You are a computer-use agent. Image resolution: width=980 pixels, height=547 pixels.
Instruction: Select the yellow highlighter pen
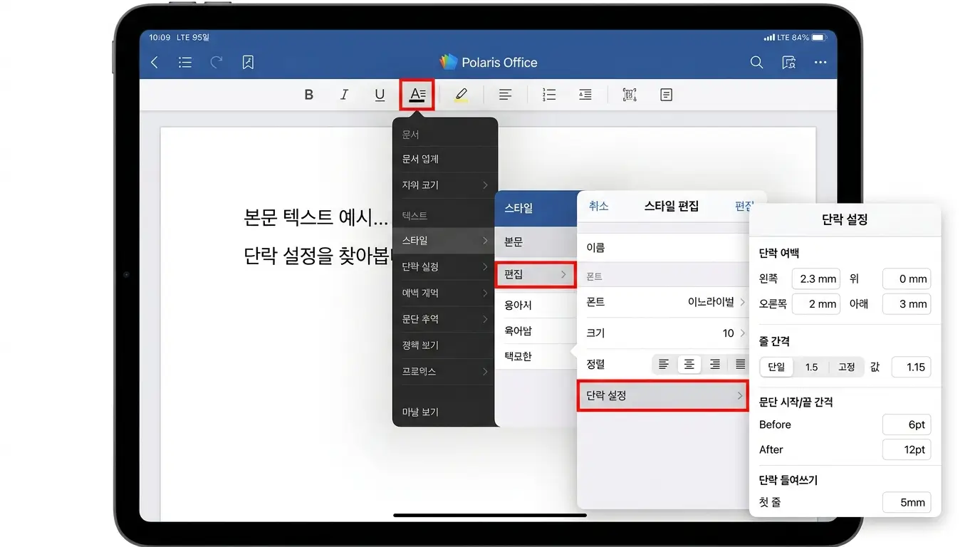coord(462,95)
